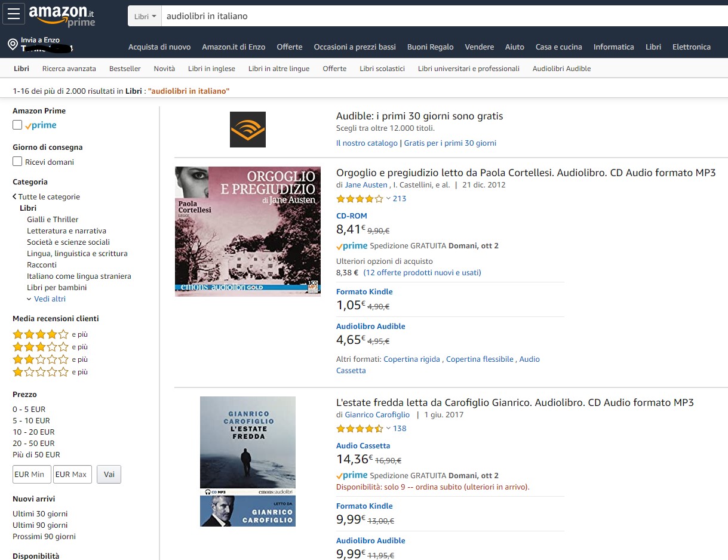
Task: Select Audiolibri Audible from the submenu
Action: (x=561, y=69)
